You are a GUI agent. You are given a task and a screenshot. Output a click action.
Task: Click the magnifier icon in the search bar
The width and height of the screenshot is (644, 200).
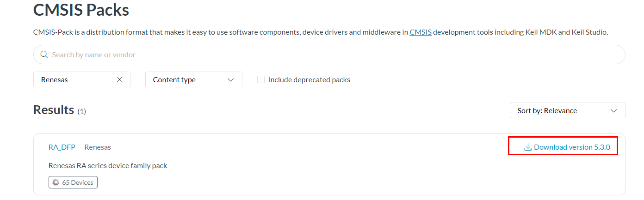(x=44, y=55)
